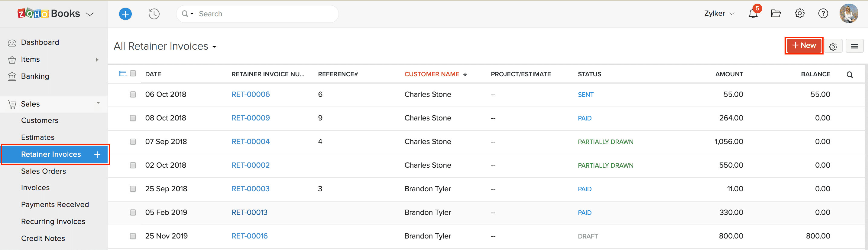The width and height of the screenshot is (868, 250).
Task: Open the recent history clock icon
Action: 154,14
